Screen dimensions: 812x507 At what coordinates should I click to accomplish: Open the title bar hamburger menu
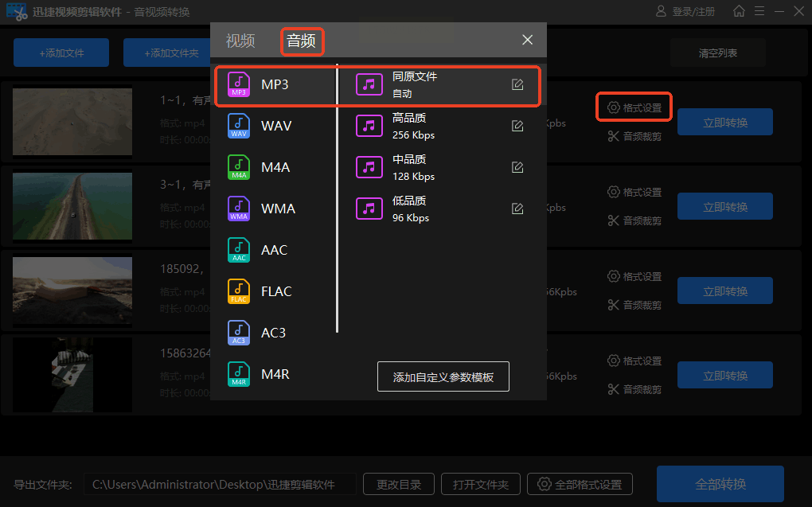(759, 11)
